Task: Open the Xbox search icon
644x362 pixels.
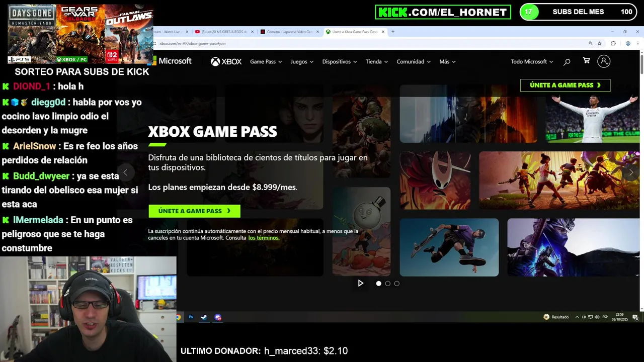Action: coord(567,62)
